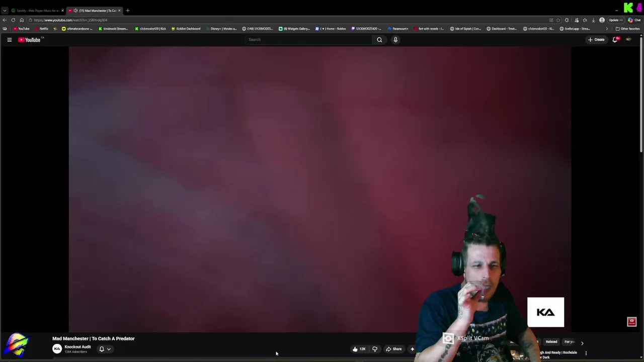Click the Share button

(x=393, y=349)
